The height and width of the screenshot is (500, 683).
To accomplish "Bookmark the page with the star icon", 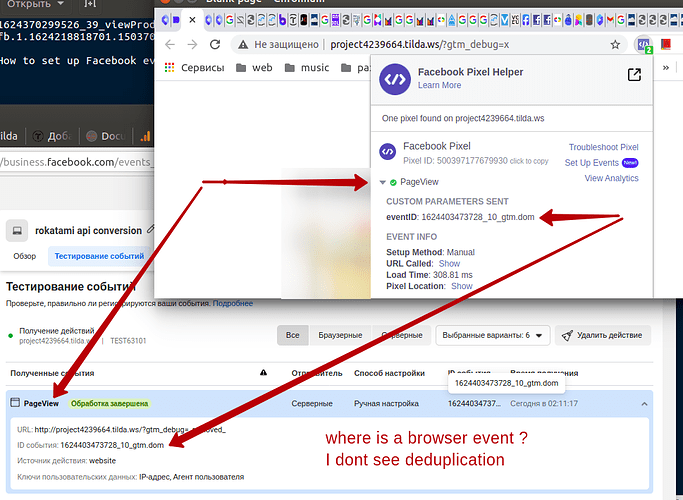I will point(615,44).
